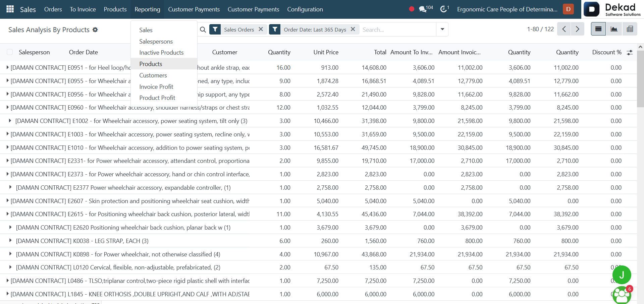
Task: Remove the Sales Orders filter facet
Action: click(x=261, y=29)
